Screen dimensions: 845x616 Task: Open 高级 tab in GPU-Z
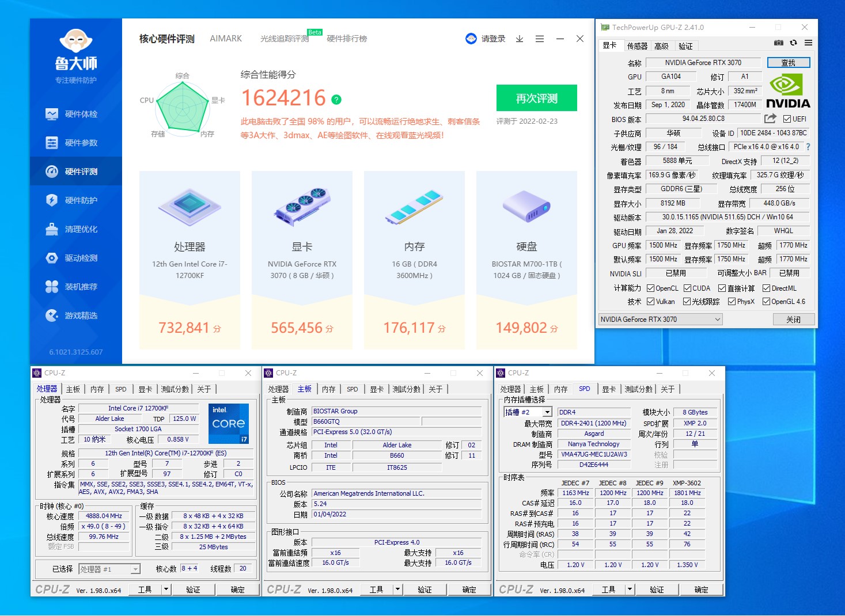tap(662, 46)
